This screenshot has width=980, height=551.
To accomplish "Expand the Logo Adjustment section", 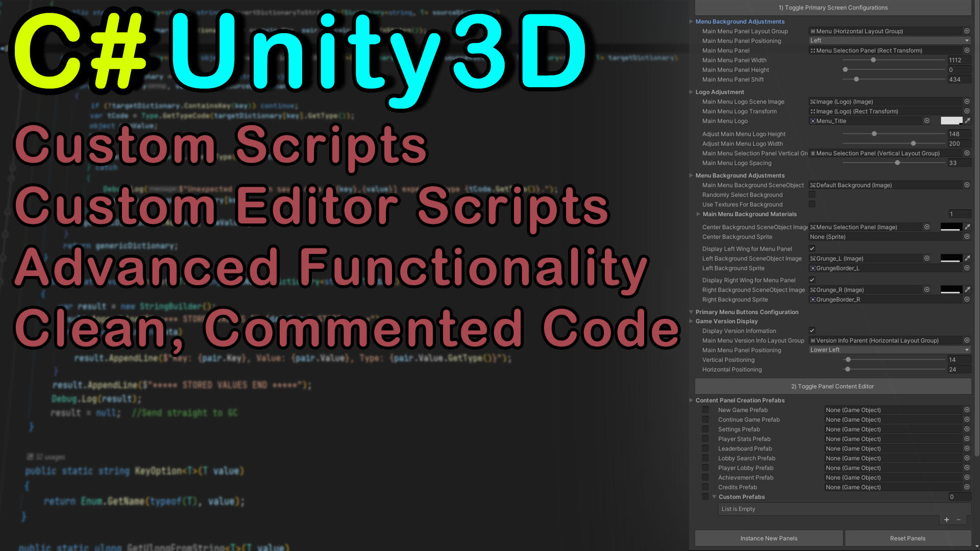I will coord(691,92).
